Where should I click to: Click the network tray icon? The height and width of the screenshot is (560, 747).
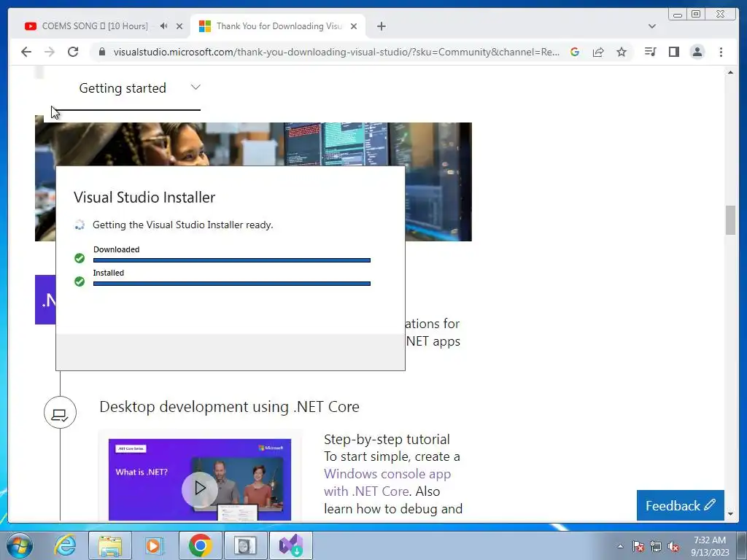coord(656,546)
